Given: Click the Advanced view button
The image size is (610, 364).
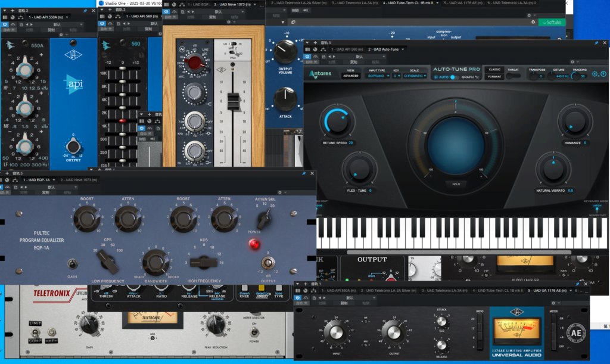Looking at the screenshot, I should [350, 76].
